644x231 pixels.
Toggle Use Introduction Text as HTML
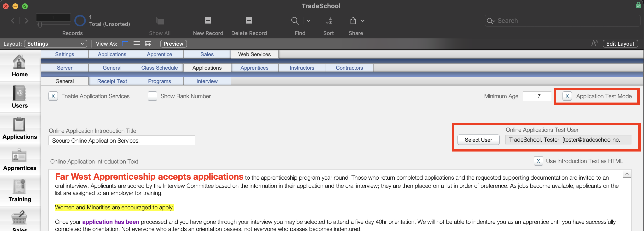coord(538,161)
